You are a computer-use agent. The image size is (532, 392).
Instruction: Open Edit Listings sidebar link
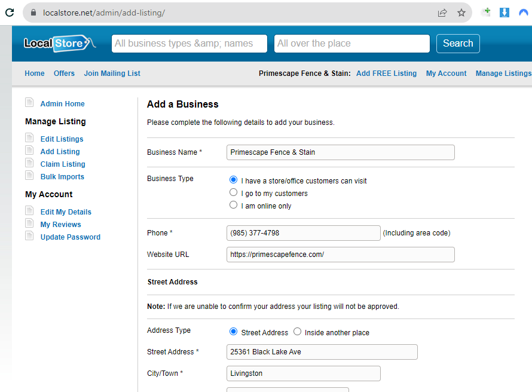tap(62, 139)
